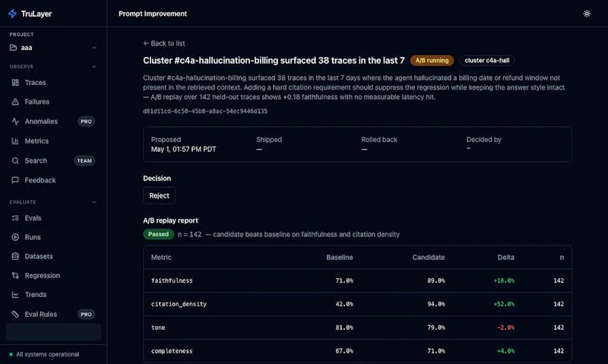The width and height of the screenshot is (608, 364).
Task: Open Traces via its grid icon
Action: 15,83
